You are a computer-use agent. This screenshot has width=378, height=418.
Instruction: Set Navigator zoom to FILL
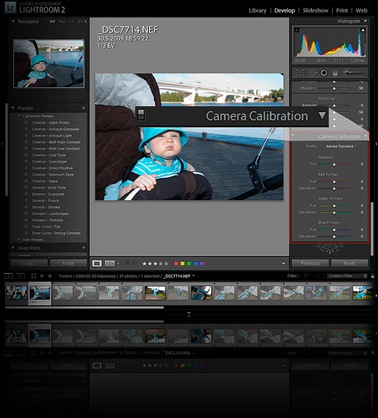pyautogui.click(x=62, y=21)
